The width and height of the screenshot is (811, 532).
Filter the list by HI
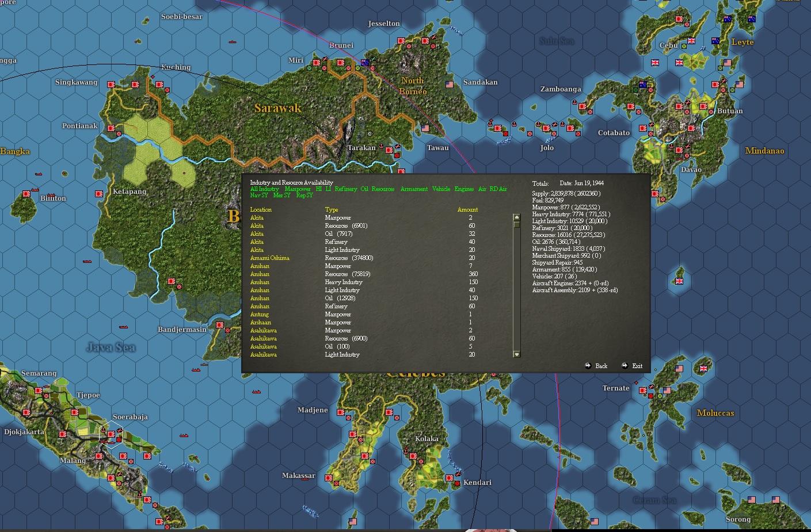(x=319, y=189)
